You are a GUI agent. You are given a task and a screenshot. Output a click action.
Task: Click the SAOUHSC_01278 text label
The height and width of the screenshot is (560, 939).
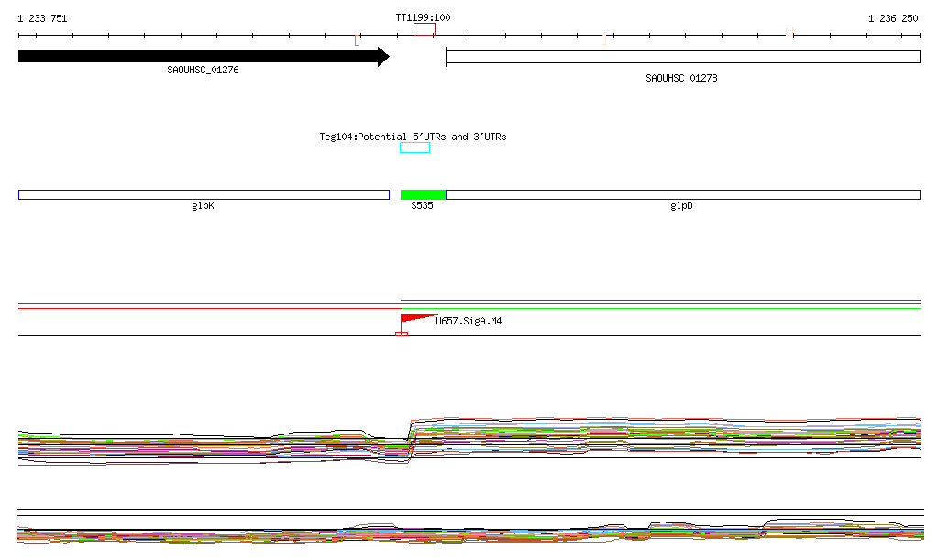(x=681, y=78)
